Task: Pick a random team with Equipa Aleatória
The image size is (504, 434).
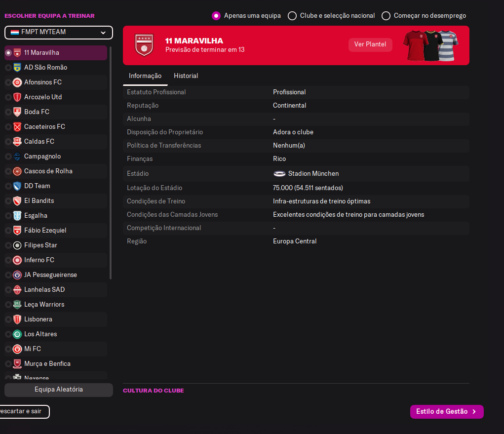Action: coord(59,390)
